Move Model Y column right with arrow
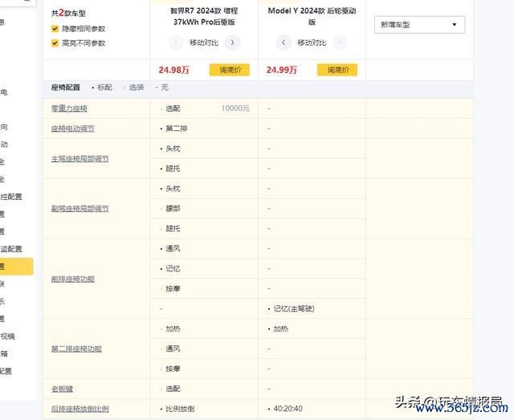This screenshot has height=420, width=514. point(341,43)
